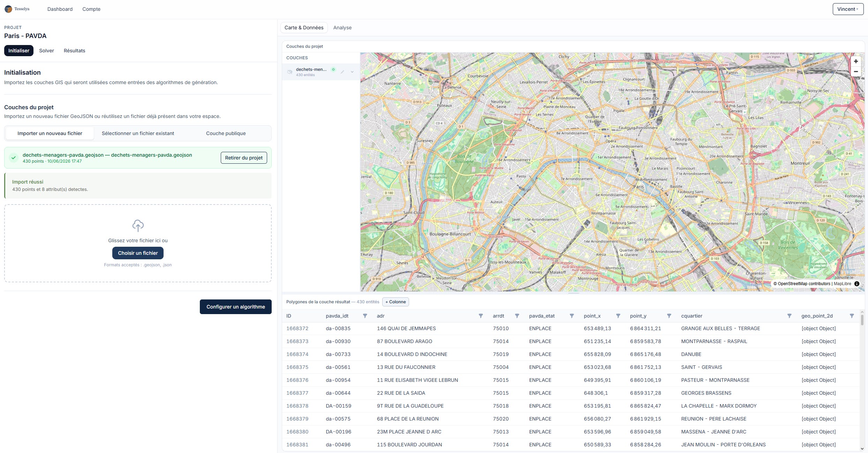This screenshot has width=868, height=453.
Task: Click the cloud upload icon in drop zone
Action: (x=138, y=226)
